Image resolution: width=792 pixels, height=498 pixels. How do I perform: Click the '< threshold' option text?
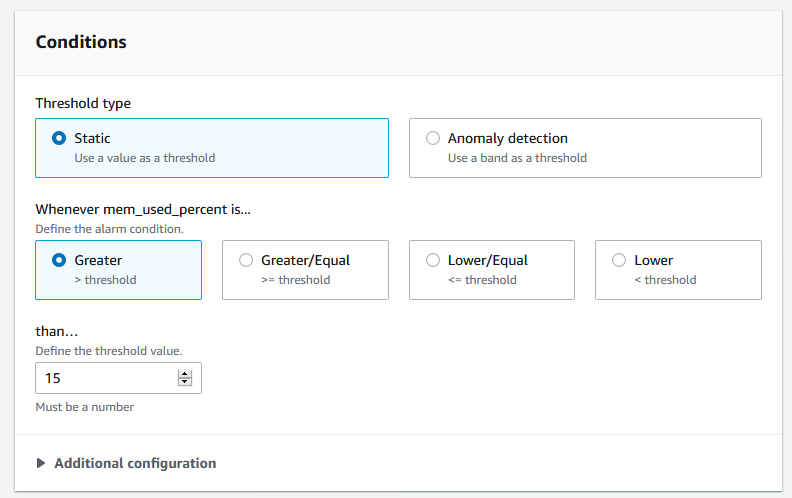665,280
